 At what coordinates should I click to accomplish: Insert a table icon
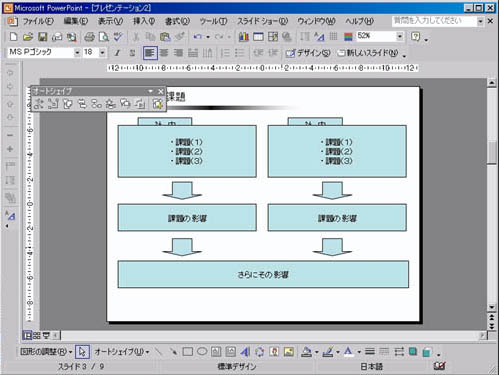click(258, 37)
